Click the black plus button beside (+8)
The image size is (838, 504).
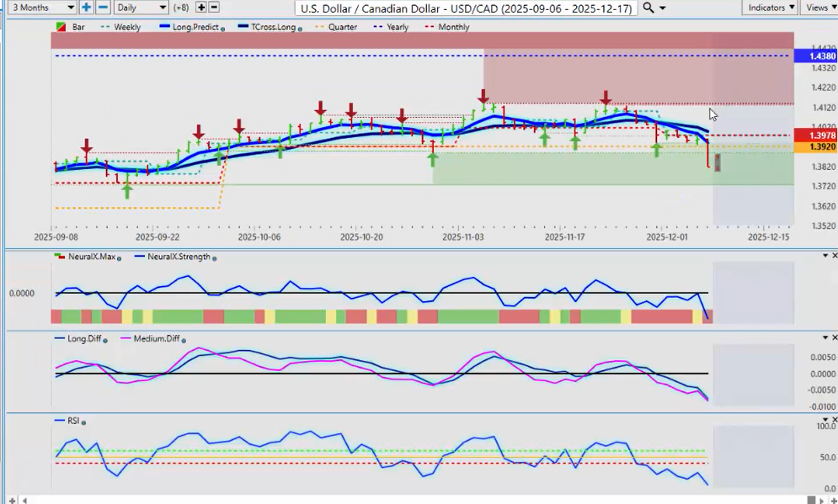(200, 8)
